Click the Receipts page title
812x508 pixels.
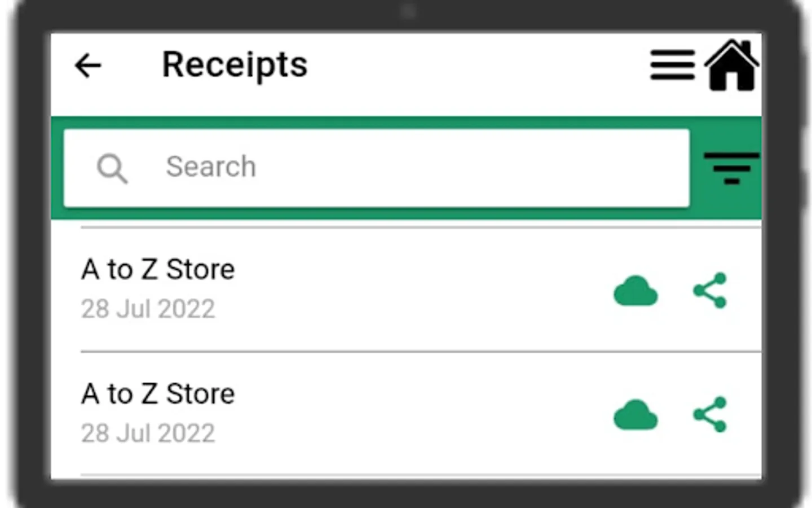235,65
